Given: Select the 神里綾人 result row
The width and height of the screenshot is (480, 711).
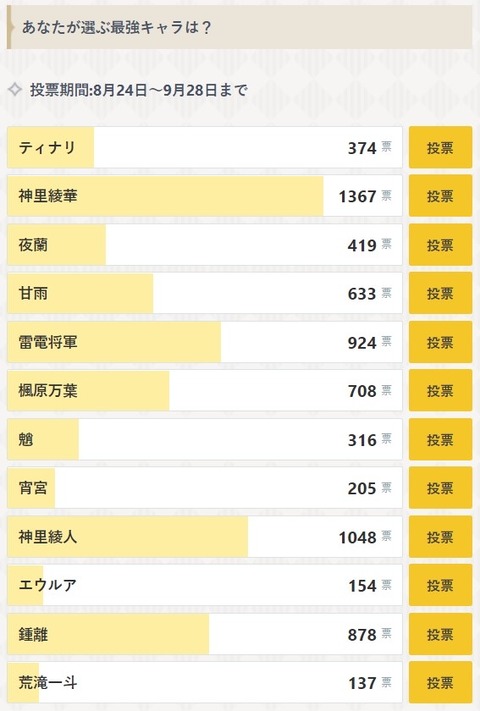Looking at the screenshot, I should click(x=205, y=537).
